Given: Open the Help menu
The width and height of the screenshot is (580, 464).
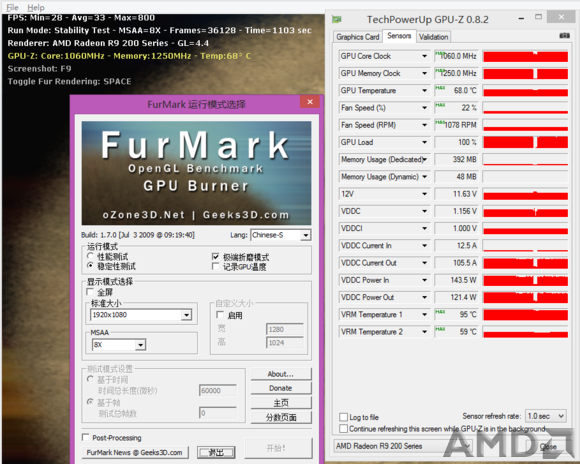Looking at the screenshot, I should click(36, 7).
